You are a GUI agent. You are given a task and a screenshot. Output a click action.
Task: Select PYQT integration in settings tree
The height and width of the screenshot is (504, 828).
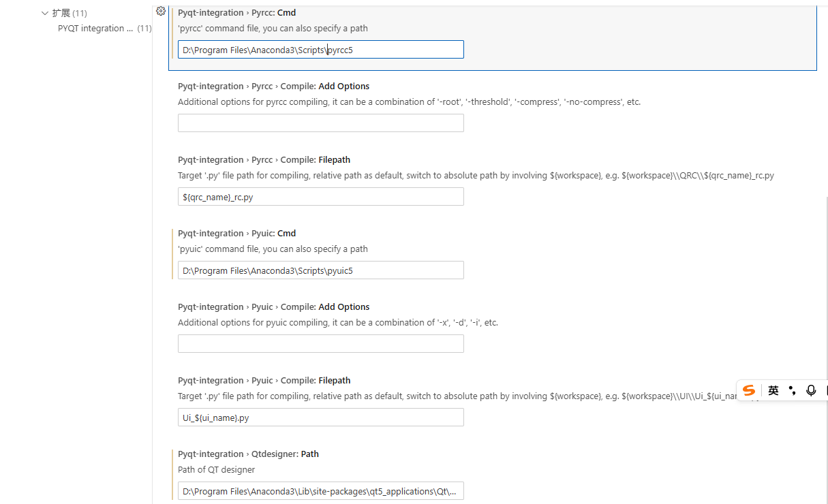click(x=95, y=28)
